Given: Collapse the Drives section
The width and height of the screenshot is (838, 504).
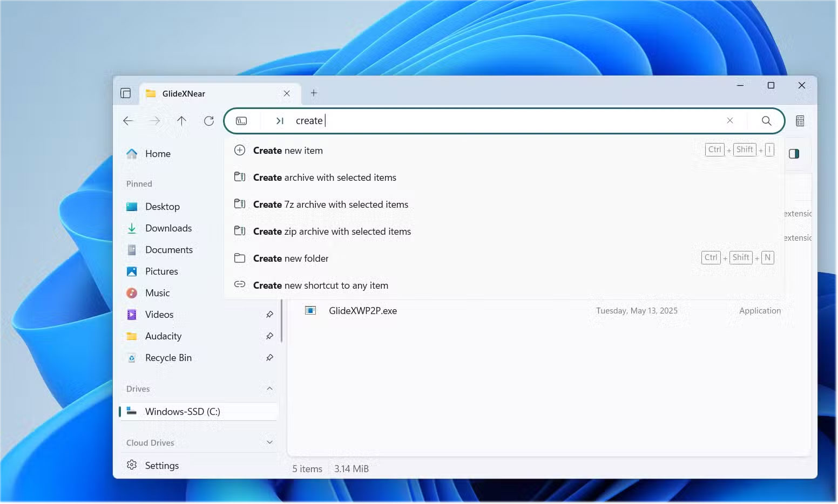Looking at the screenshot, I should tap(269, 389).
